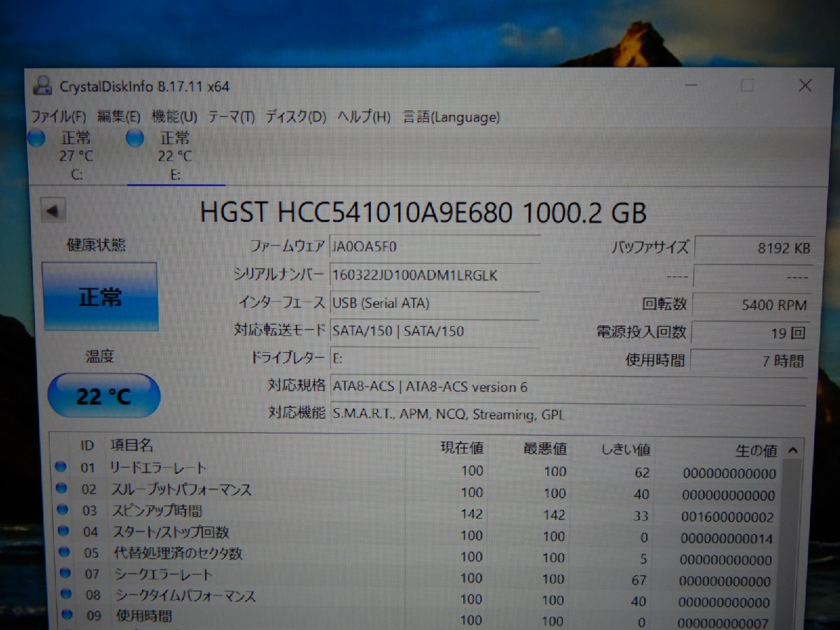Select the リードエラーレート attribute row
The width and height of the screenshot is (840, 630).
tap(416, 470)
